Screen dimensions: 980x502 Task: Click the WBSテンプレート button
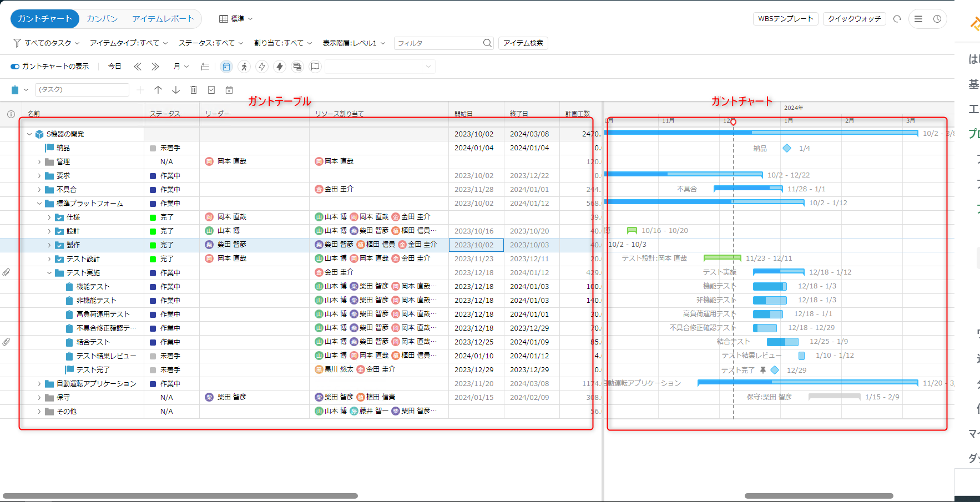(x=785, y=19)
